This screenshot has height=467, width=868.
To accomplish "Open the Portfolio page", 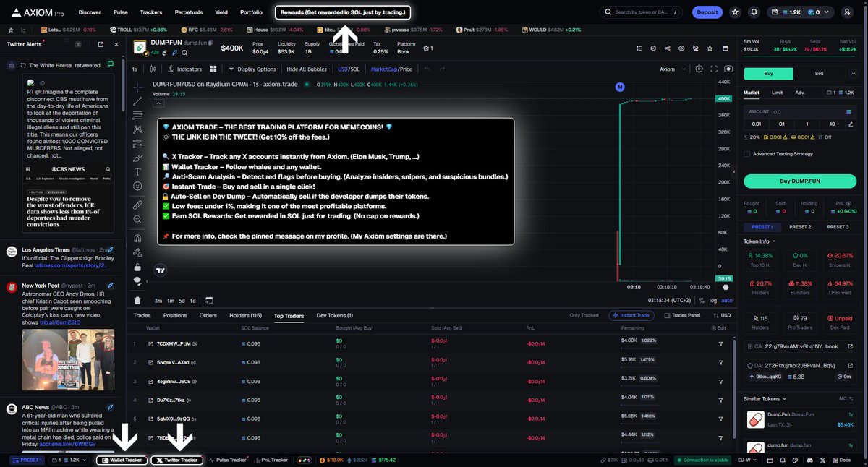I will pyautogui.click(x=251, y=12).
